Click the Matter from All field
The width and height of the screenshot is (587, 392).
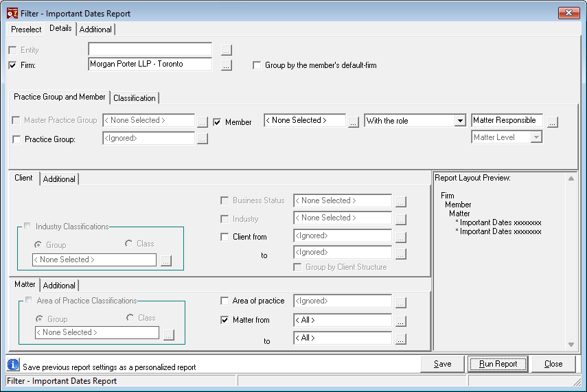click(x=343, y=320)
